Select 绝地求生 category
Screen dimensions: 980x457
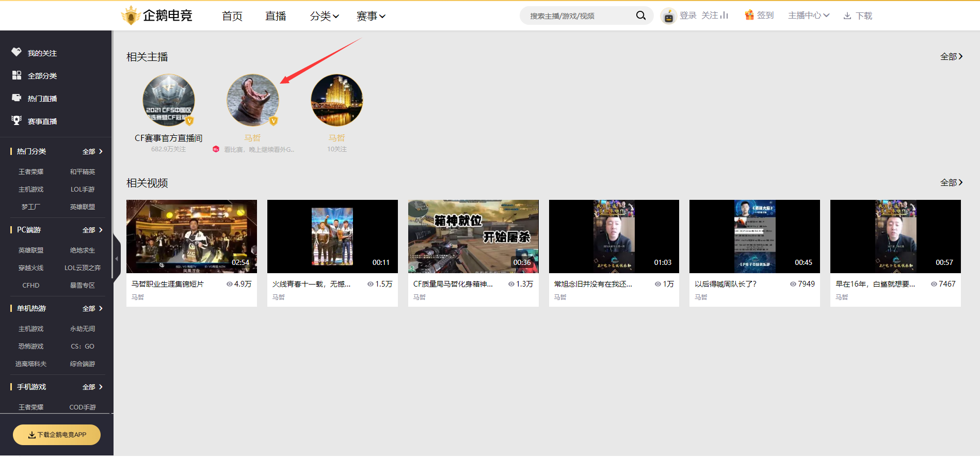83,250
